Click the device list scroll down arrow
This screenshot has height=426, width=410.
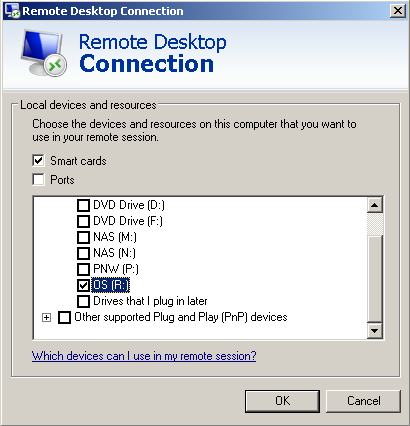pyautogui.click(x=374, y=330)
